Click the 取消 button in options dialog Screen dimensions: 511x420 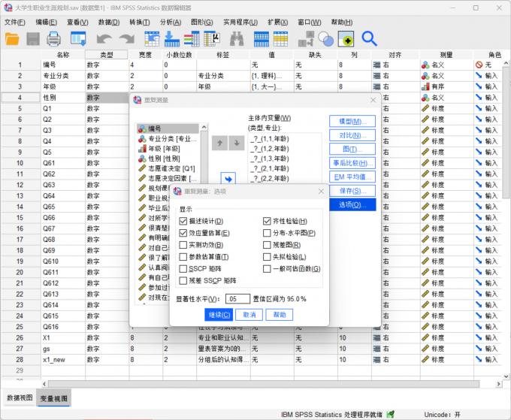pyautogui.click(x=249, y=315)
